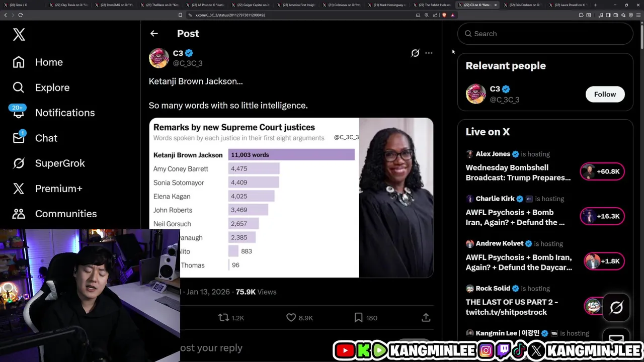Open a new browser tab with plus
The width and height of the screenshot is (644, 362).
click(x=595, y=5)
